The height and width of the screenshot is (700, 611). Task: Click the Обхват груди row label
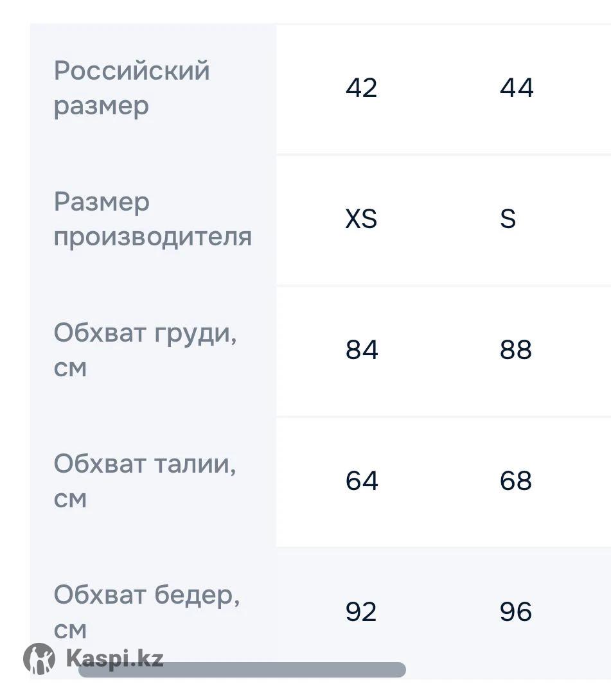pyautogui.click(x=145, y=334)
